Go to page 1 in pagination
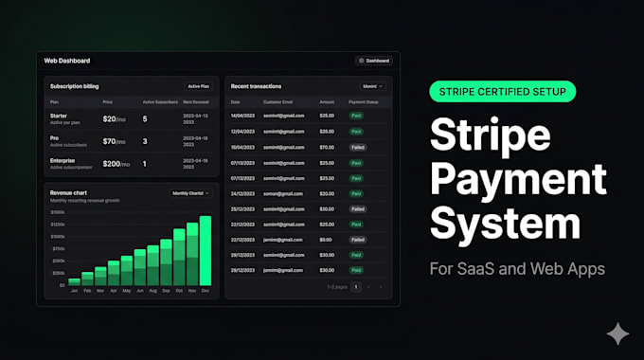 [356, 287]
